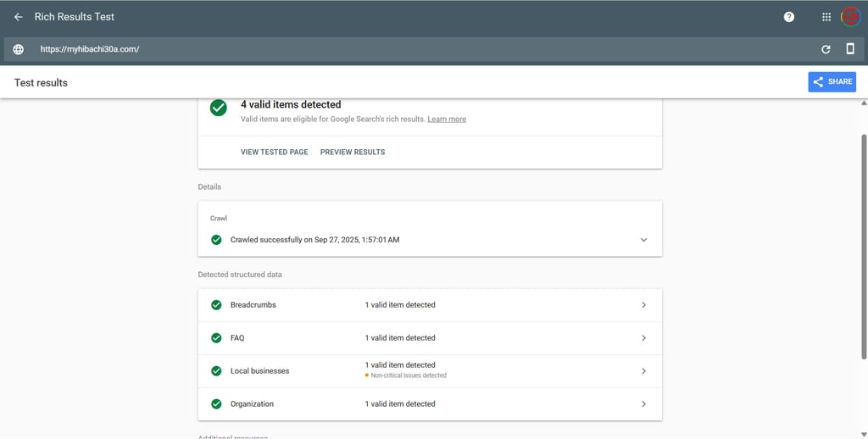Open the FAQ row arrow
The width and height of the screenshot is (868, 439).
[x=643, y=338]
